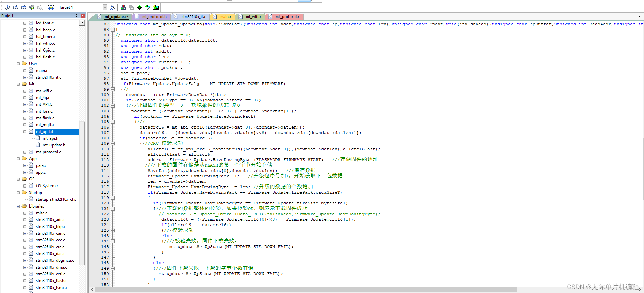Switch to the main.c tab
The width and height of the screenshot is (644, 293).
pos(223,17)
